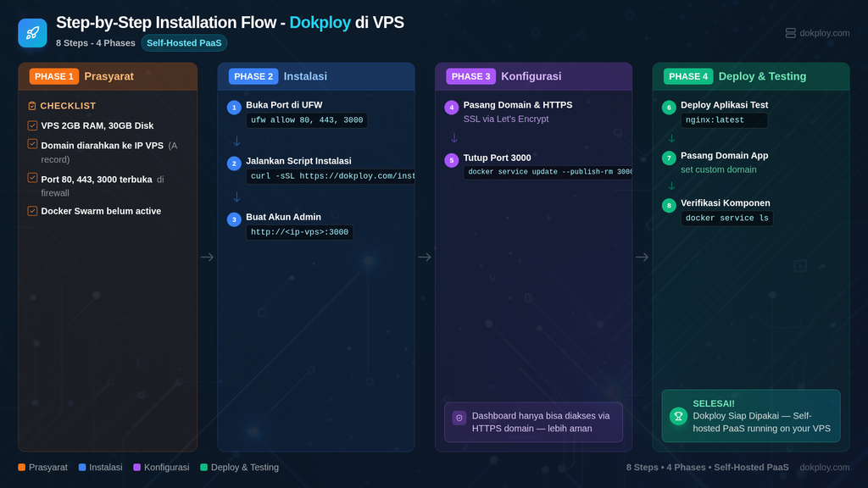Click set custom domain text

click(719, 169)
